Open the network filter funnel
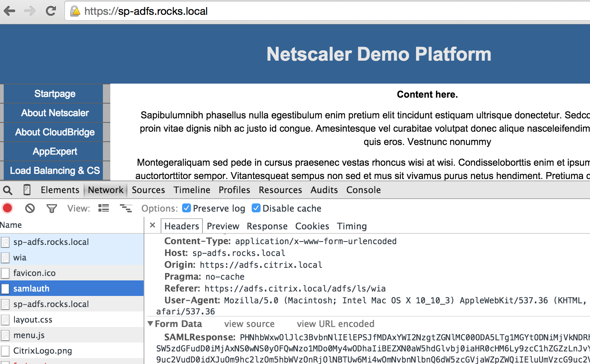 pos(52,209)
